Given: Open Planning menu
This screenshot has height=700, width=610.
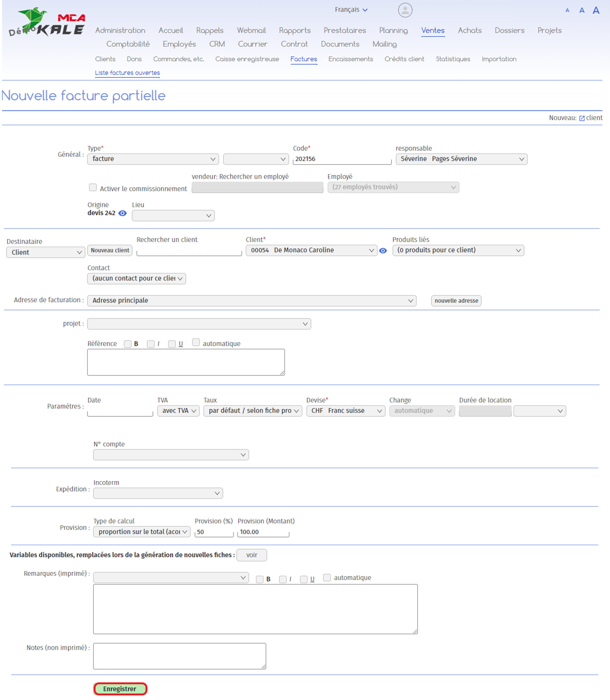Looking at the screenshot, I should tap(393, 30).
